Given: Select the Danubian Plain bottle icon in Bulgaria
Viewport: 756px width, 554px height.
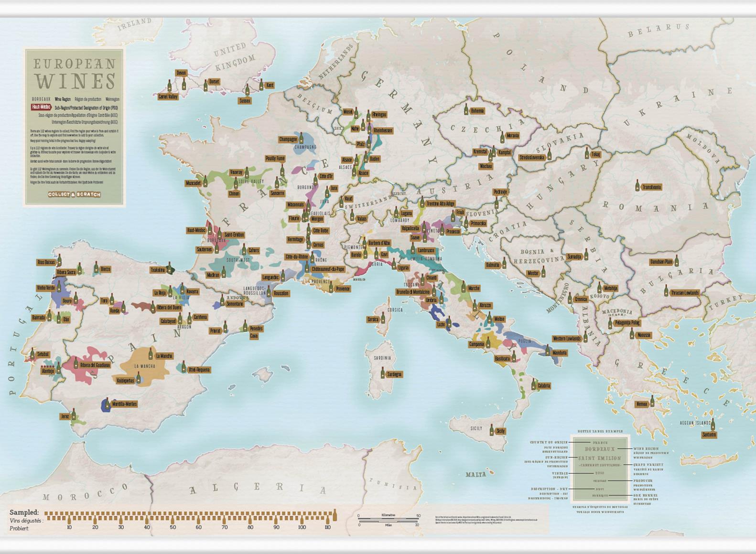Looking at the screenshot, I should [677, 261].
